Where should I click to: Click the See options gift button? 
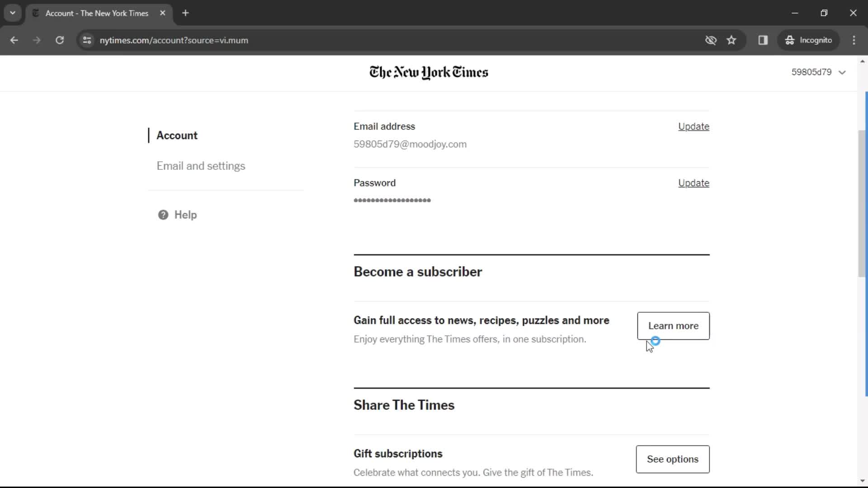(672, 460)
